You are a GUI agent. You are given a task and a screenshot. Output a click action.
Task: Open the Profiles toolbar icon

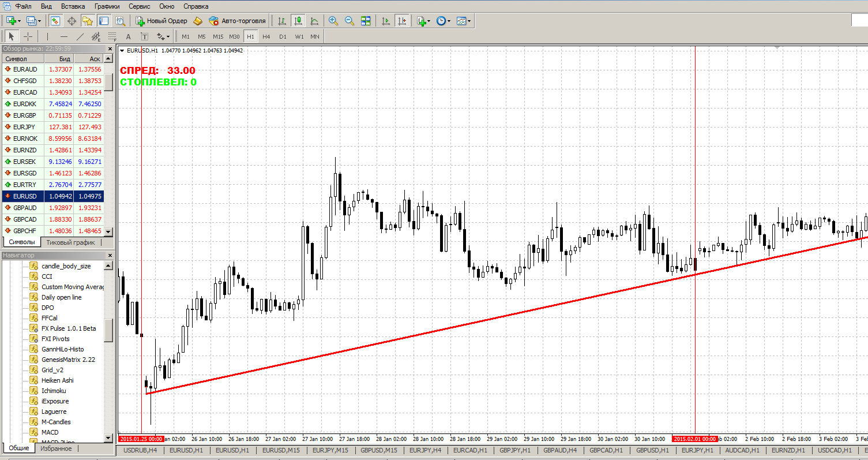pos(31,21)
